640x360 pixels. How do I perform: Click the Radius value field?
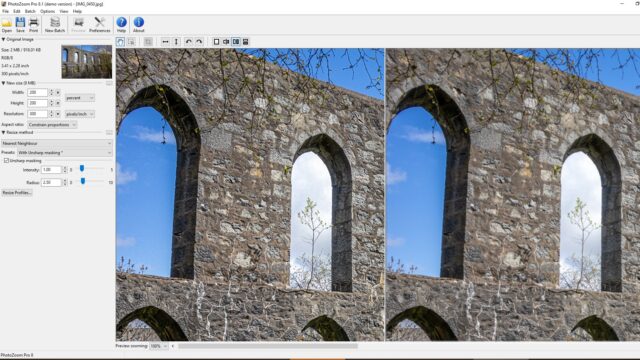click(x=51, y=182)
